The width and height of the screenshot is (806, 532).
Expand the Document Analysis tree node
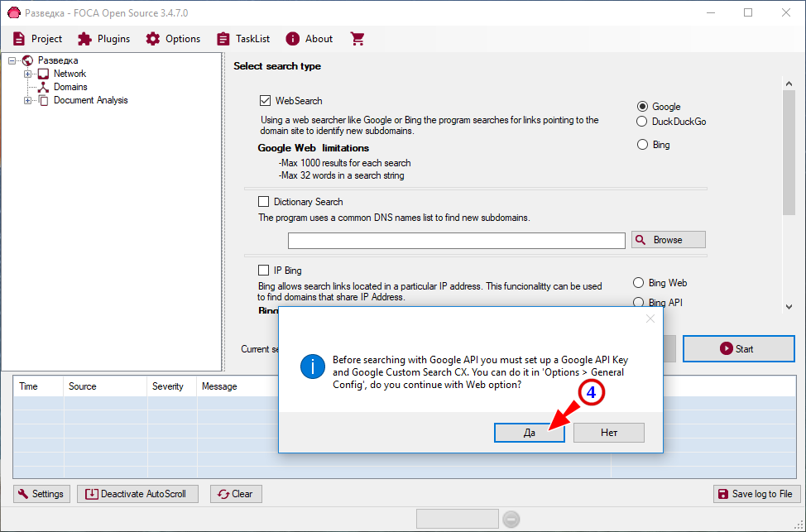(28, 101)
